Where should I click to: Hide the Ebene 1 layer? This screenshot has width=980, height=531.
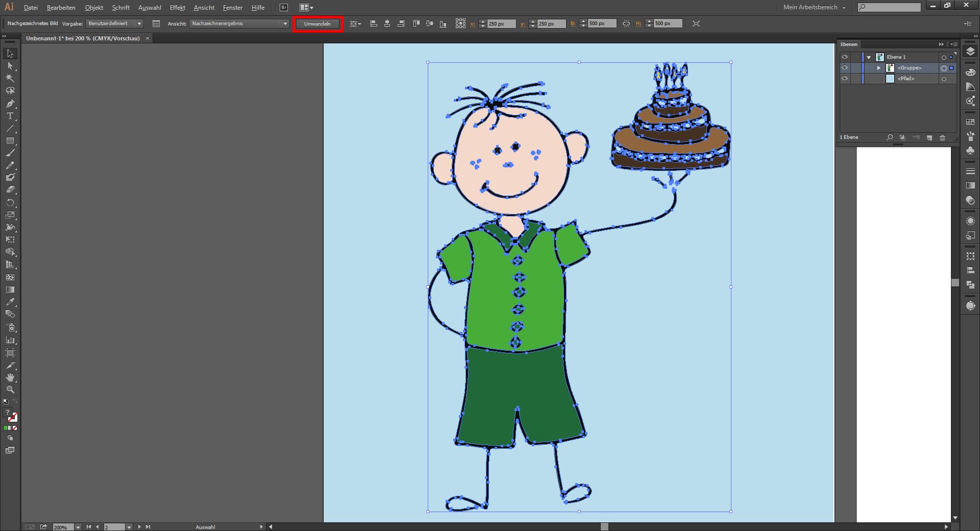coord(845,57)
